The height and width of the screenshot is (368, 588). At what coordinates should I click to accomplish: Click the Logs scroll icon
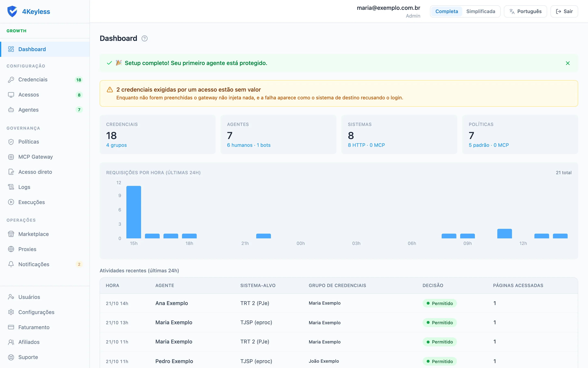11,187
